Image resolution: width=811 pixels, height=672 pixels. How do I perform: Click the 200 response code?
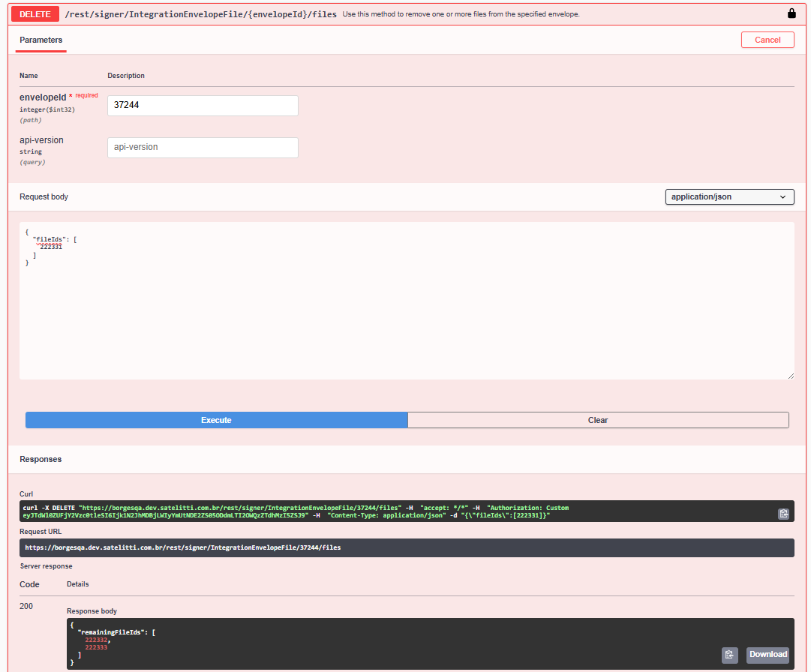click(26, 606)
